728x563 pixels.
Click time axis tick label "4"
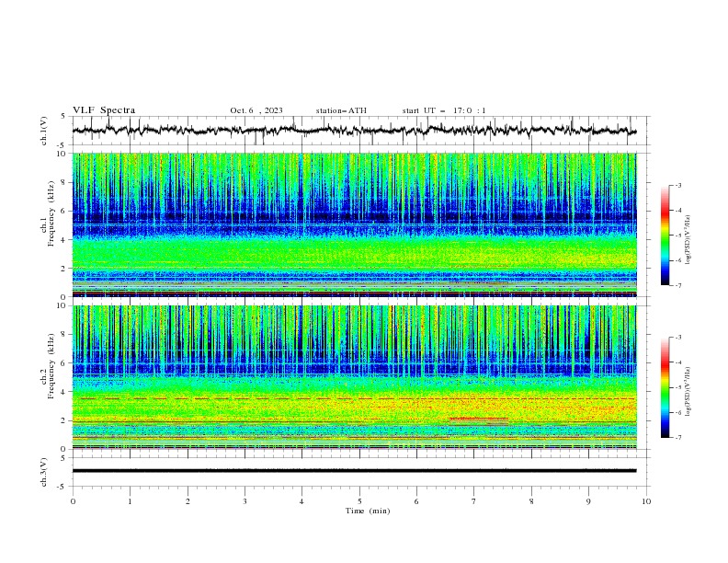(x=301, y=501)
